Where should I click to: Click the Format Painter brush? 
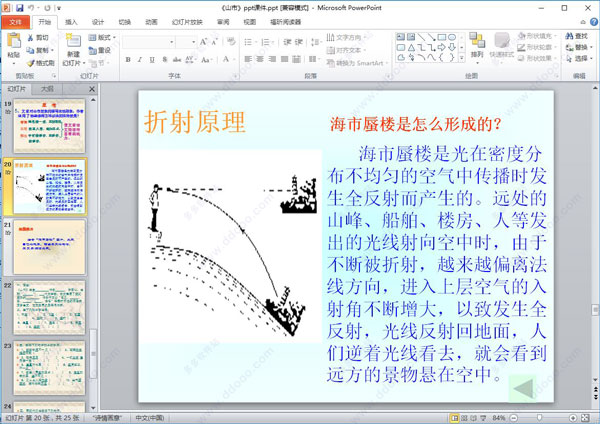pyautogui.click(x=41, y=63)
